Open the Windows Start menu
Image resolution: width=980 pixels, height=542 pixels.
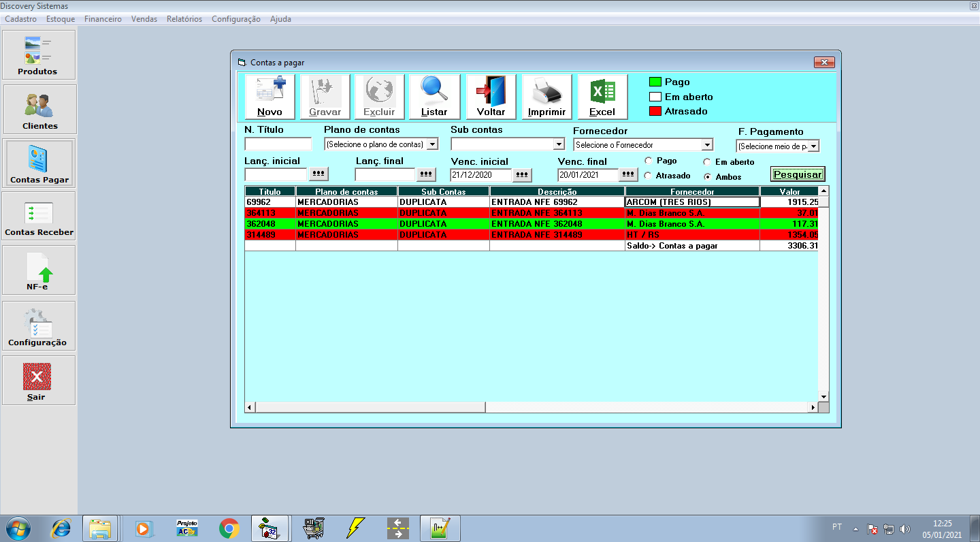click(18, 528)
